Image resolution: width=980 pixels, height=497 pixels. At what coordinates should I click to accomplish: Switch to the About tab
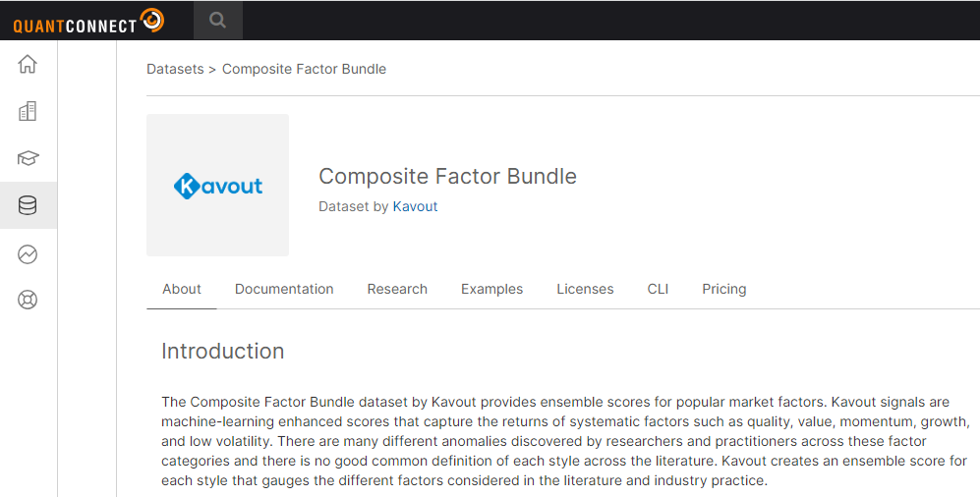tap(182, 290)
